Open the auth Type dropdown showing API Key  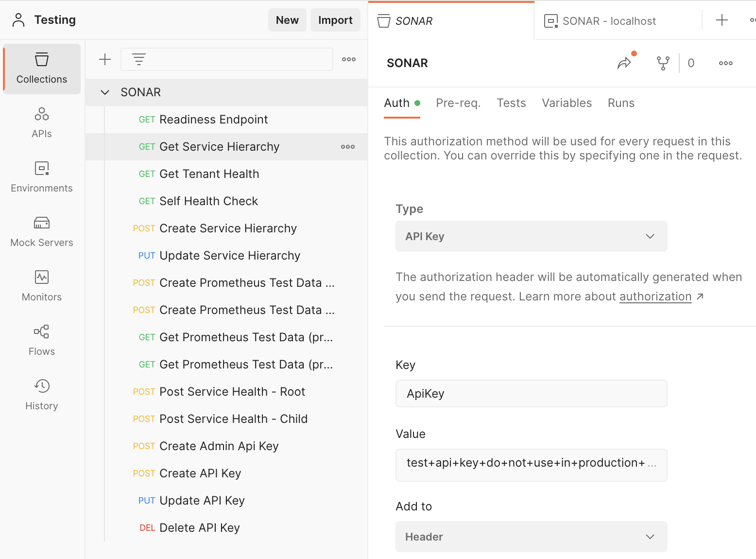532,236
